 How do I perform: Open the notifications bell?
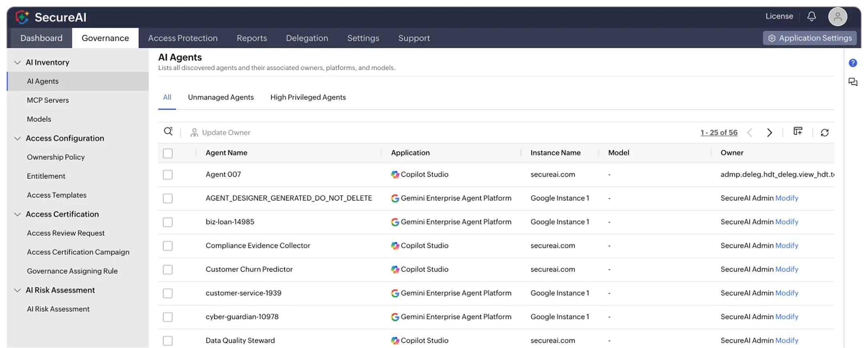click(811, 16)
